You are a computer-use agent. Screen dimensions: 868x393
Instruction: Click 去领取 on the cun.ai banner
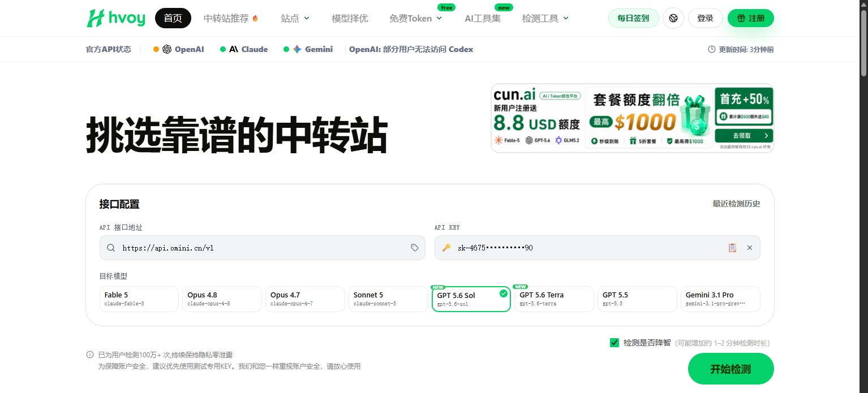[744, 136]
